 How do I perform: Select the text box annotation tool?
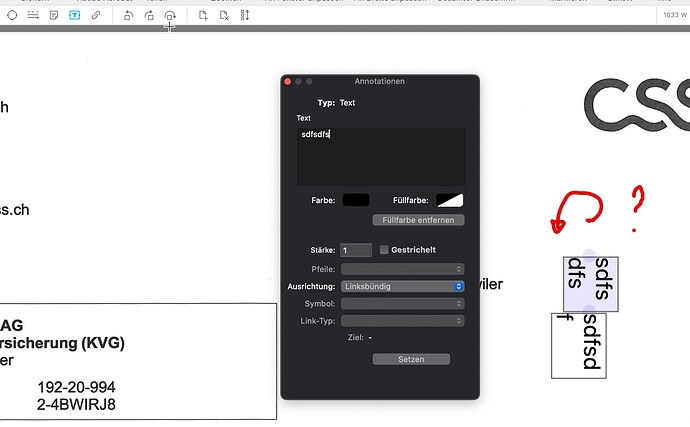click(75, 16)
